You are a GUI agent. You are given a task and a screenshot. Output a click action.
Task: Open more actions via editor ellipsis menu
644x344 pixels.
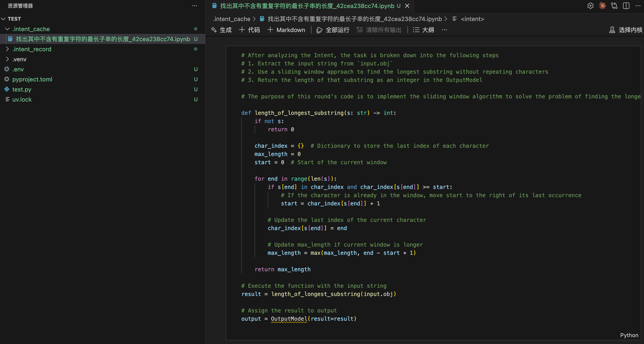pyautogui.click(x=445, y=30)
